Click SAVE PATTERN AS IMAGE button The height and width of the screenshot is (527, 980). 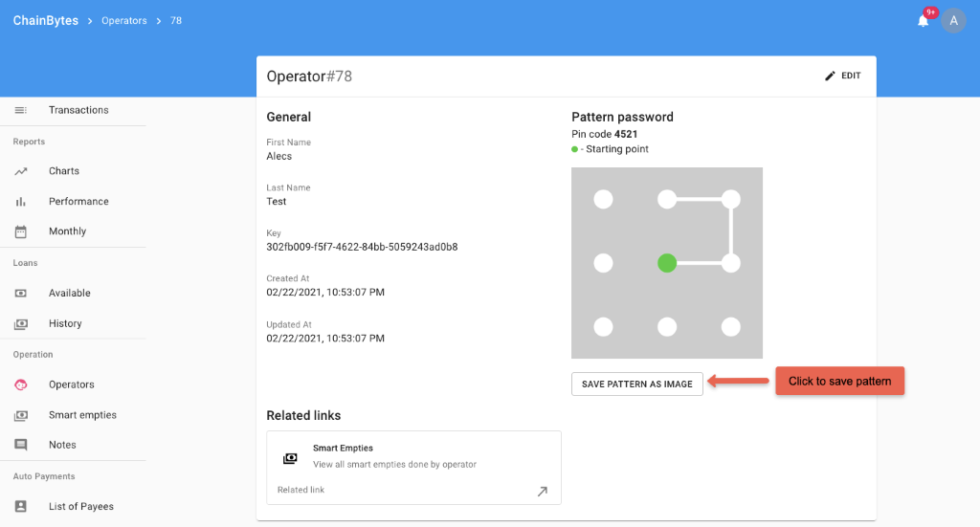(x=636, y=384)
